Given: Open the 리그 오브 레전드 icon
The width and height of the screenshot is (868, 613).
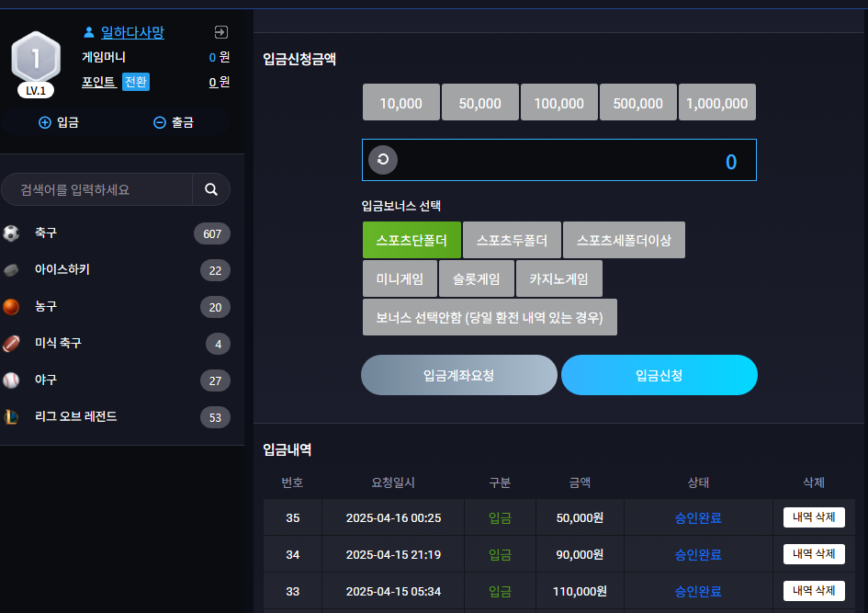Looking at the screenshot, I should pyautogui.click(x=11, y=416).
